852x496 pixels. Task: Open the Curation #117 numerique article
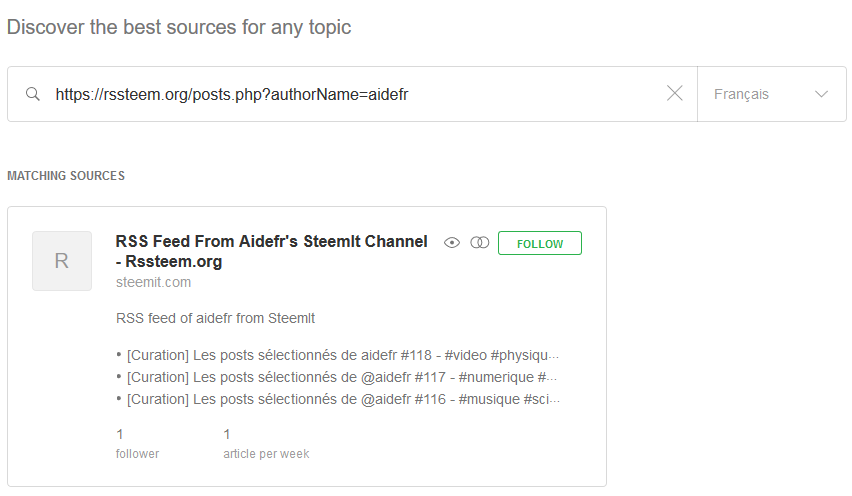coord(341,377)
